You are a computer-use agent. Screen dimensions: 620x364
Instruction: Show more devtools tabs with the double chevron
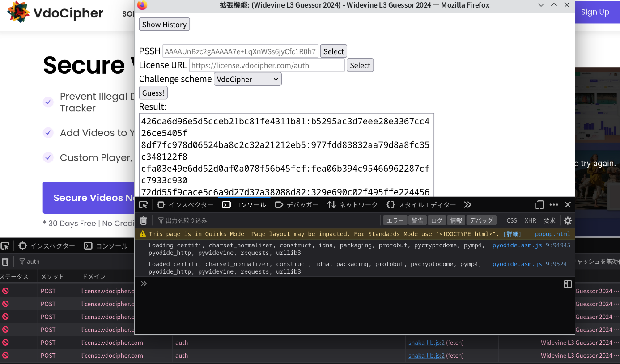pyautogui.click(x=467, y=205)
